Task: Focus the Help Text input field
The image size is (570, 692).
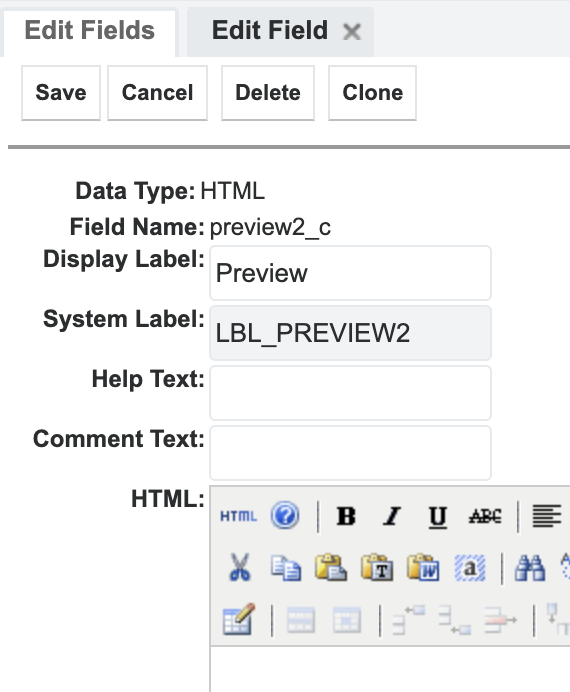Action: tap(350, 393)
